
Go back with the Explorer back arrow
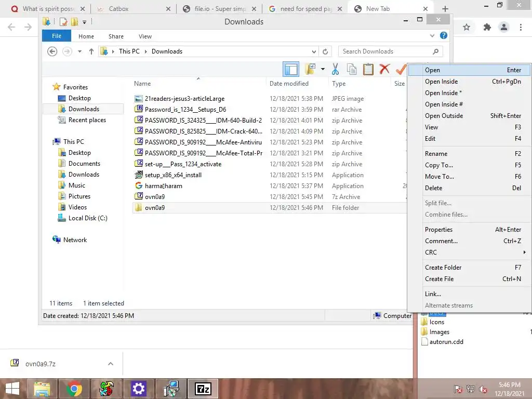[52, 51]
